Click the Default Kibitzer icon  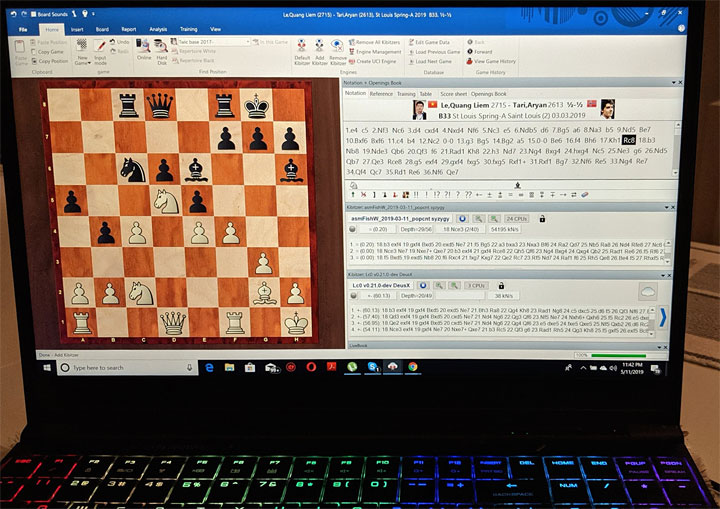(303, 51)
